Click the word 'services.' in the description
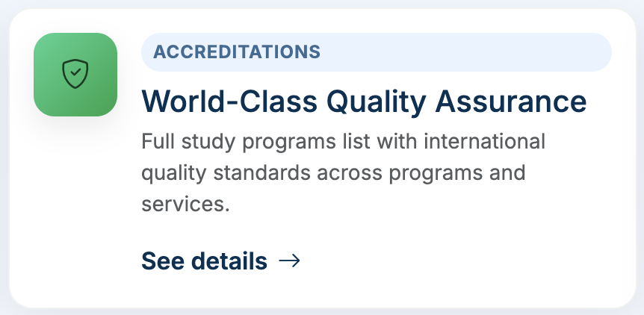 [x=185, y=204]
